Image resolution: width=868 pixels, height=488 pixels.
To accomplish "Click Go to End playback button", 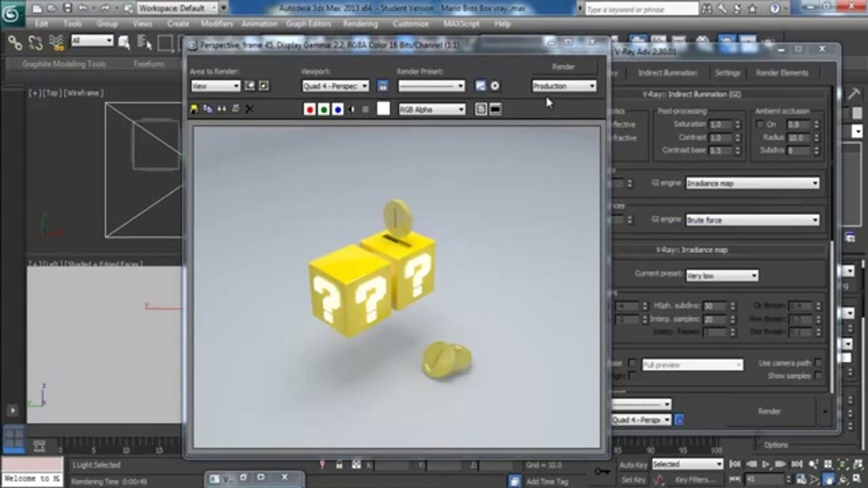I will coord(796,464).
